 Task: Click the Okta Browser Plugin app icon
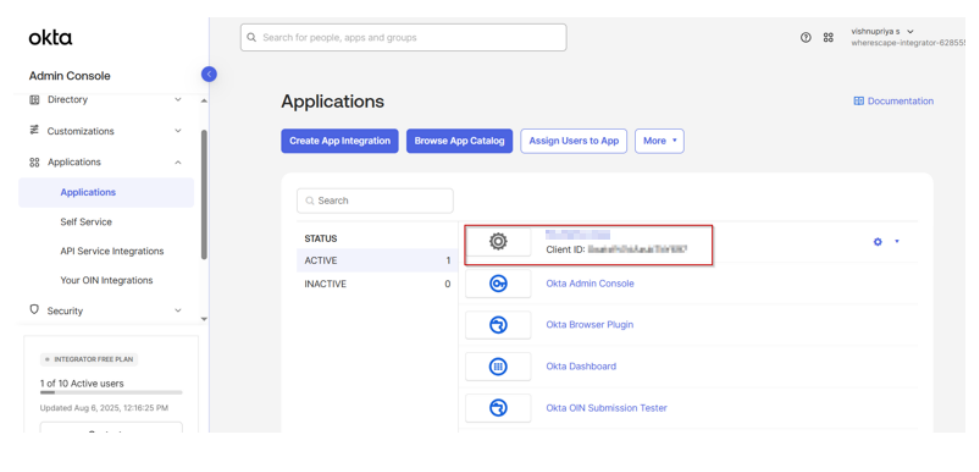(498, 325)
